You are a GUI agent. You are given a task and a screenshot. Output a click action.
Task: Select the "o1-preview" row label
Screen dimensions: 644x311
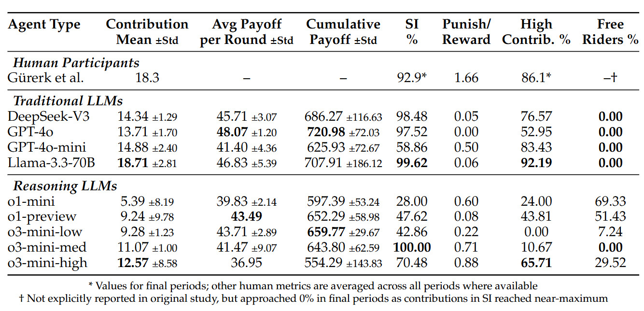point(42,216)
